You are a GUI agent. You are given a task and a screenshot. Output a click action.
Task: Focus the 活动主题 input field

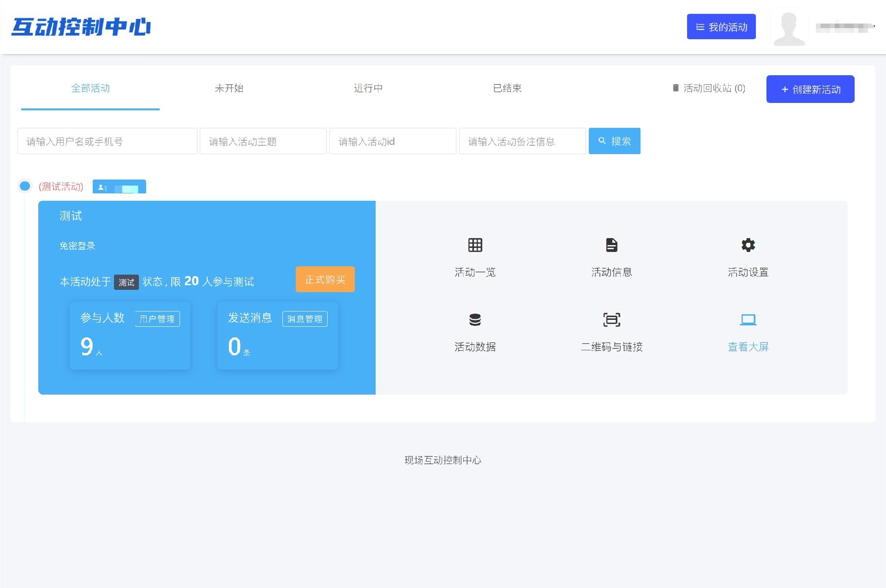click(263, 141)
